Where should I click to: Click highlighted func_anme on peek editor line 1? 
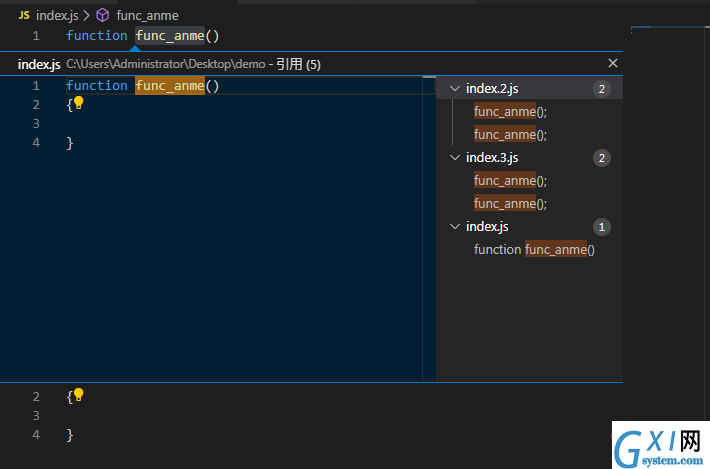pos(170,86)
